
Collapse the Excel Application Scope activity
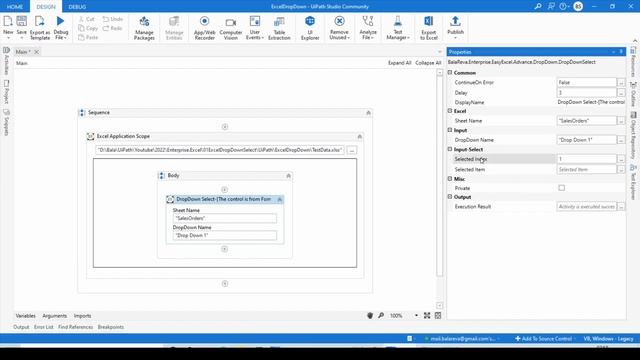point(360,136)
